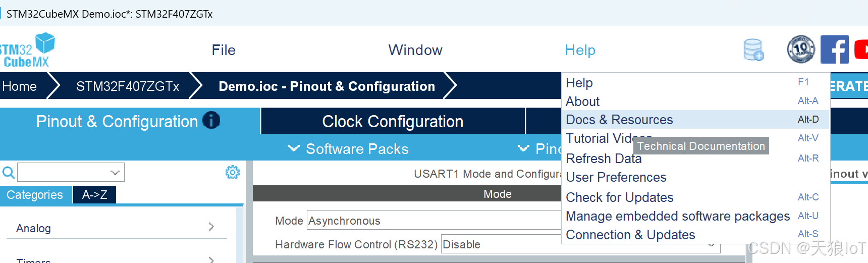Viewport: 868px width, 263px height.
Task: Click the STM32CubeMX logo
Action: 27,50
